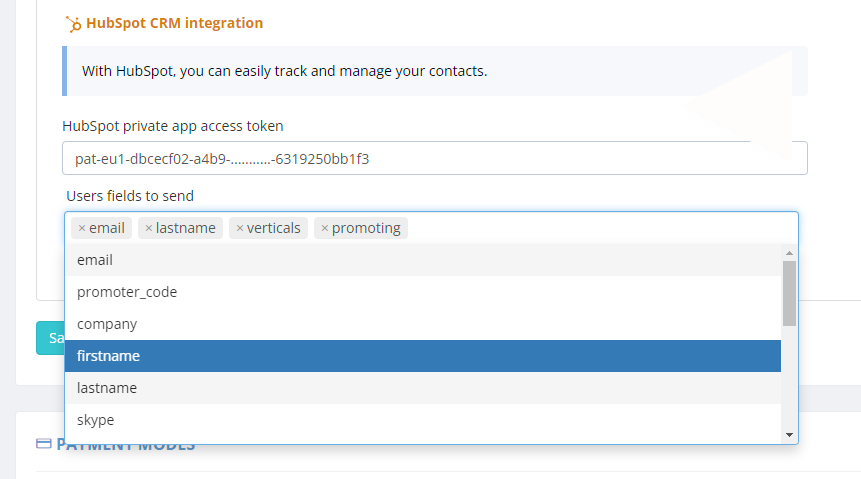The height and width of the screenshot is (479, 861).
Task: Click the HubSpot CRM integration heading
Action: [174, 23]
